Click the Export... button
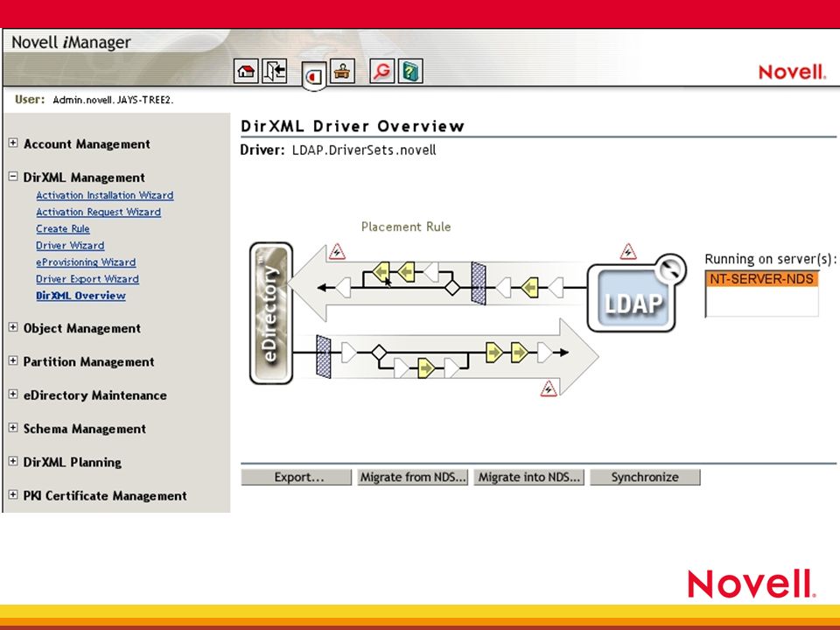This screenshot has width=840, height=630. (x=297, y=478)
